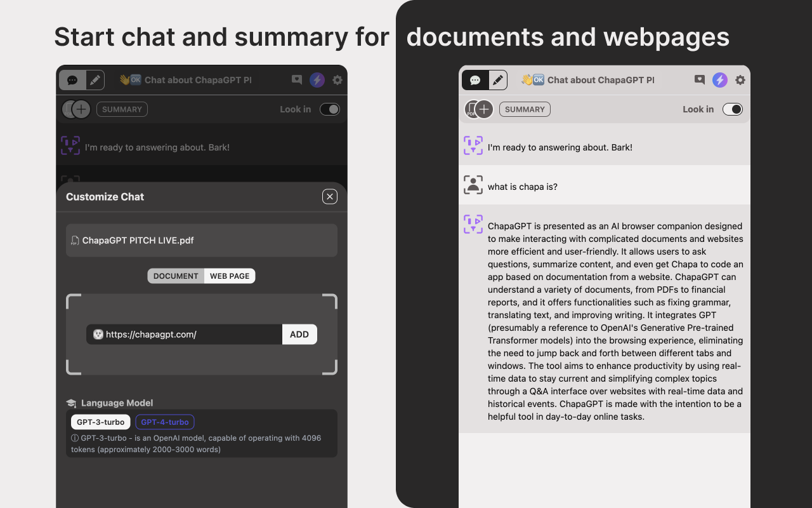Click SUMMARY button in dark panel
Image resolution: width=812 pixels, height=508 pixels.
click(x=122, y=109)
